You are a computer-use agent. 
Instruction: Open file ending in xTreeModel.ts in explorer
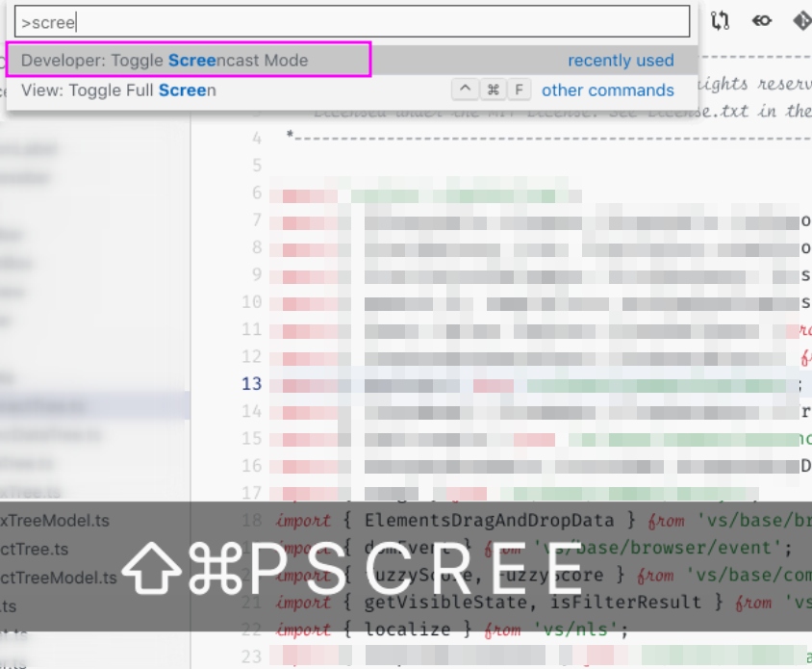55,520
